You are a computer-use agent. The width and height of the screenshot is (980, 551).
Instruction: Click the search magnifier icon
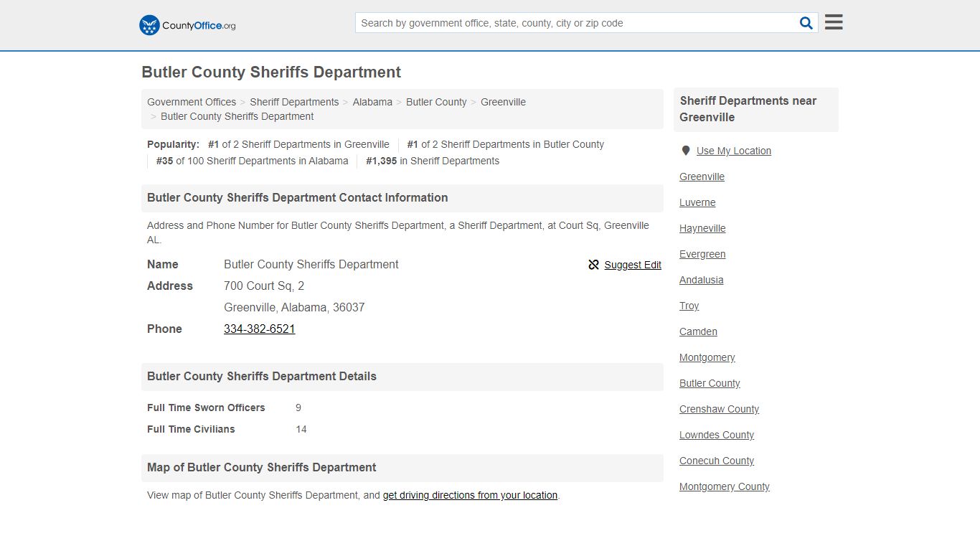click(806, 23)
